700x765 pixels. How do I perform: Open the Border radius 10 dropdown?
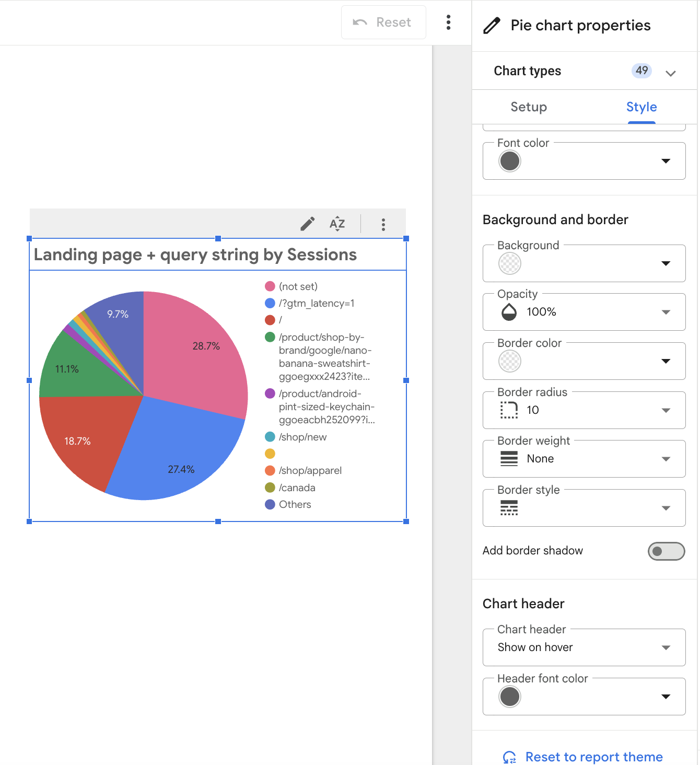(x=584, y=410)
